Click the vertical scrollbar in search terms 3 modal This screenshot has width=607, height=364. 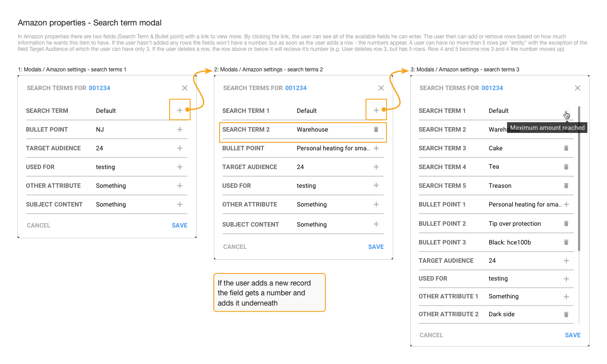[x=579, y=178]
